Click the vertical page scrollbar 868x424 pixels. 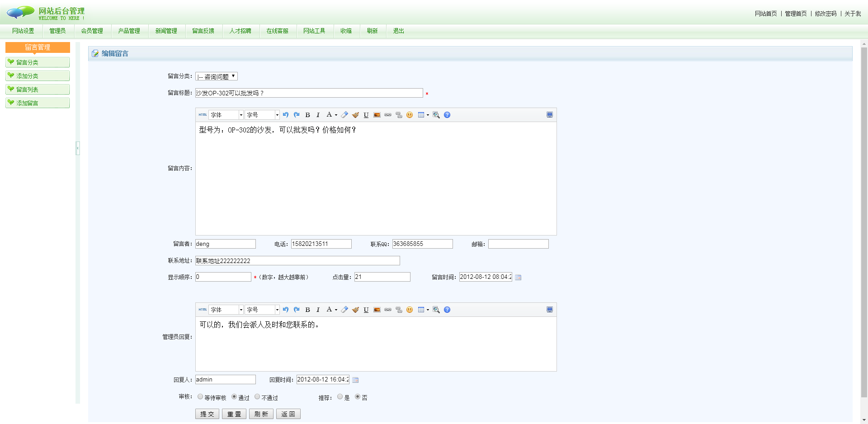click(864, 222)
